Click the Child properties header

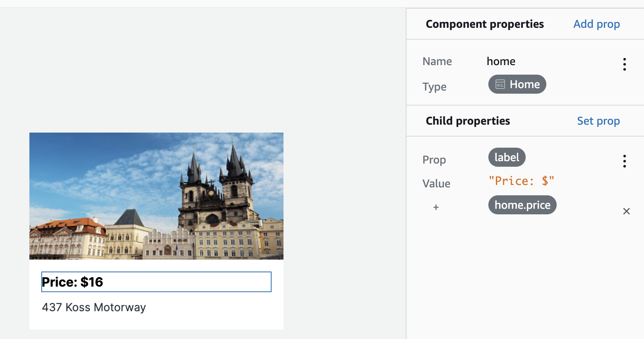coord(468,121)
